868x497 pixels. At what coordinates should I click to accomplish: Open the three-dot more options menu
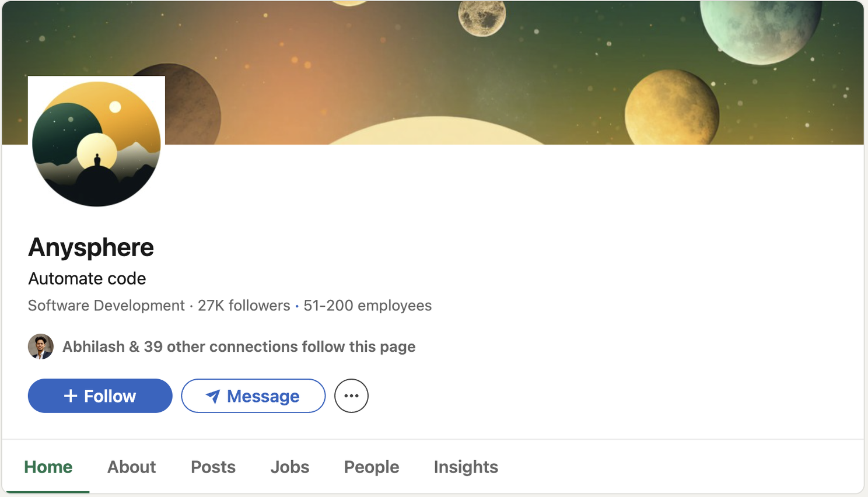[351, 396]
